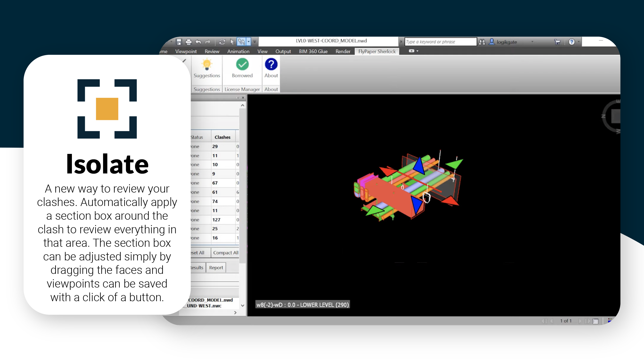
Task: Click the binoculars search icon
Action: coord(482,42)
